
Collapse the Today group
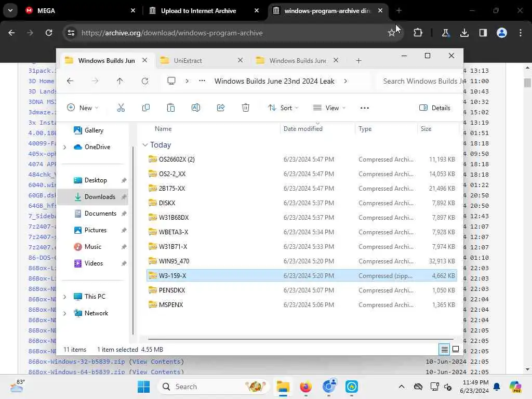pyautogui.click(x=145, y=145)
